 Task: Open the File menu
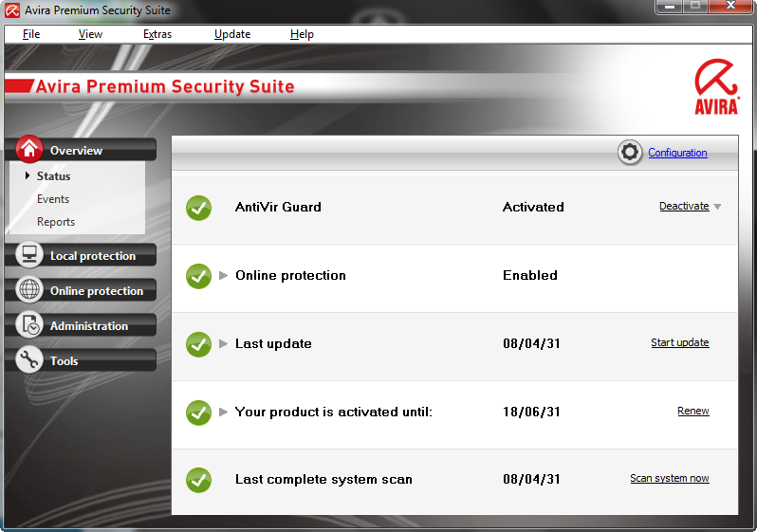pos(31,34)
